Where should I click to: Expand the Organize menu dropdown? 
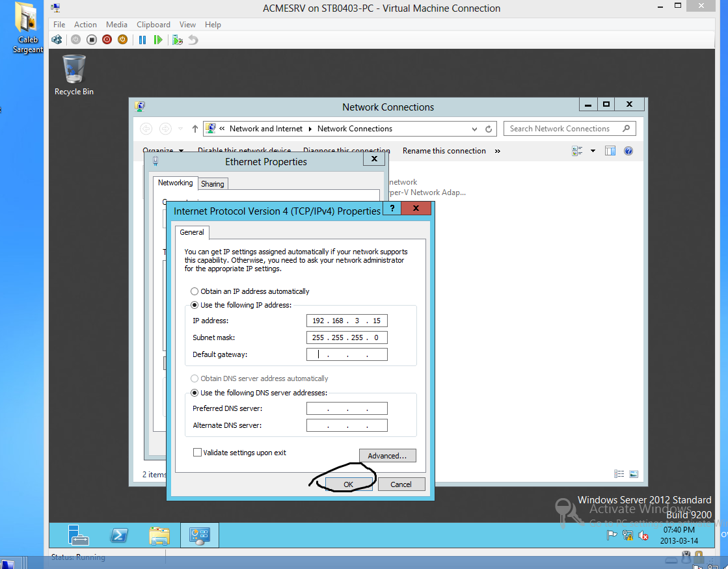pos(181,151)
